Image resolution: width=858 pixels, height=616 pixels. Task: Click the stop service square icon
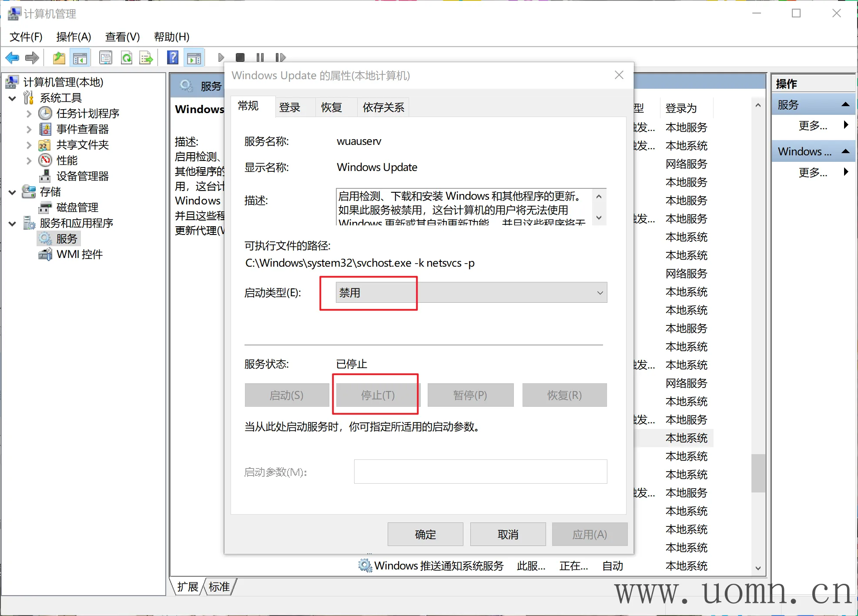coord(240,57)
